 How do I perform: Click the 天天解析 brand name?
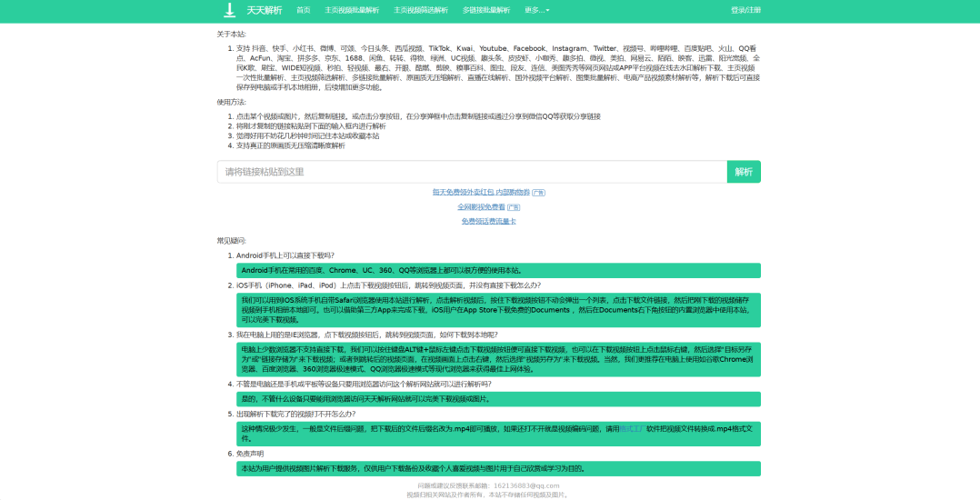[265, 10]
